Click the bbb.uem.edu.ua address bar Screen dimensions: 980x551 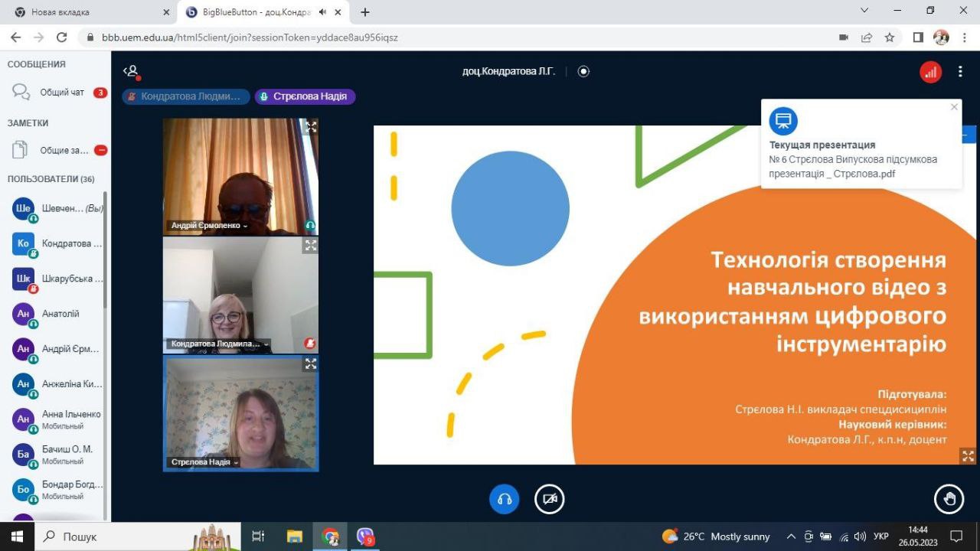(459, 37)
